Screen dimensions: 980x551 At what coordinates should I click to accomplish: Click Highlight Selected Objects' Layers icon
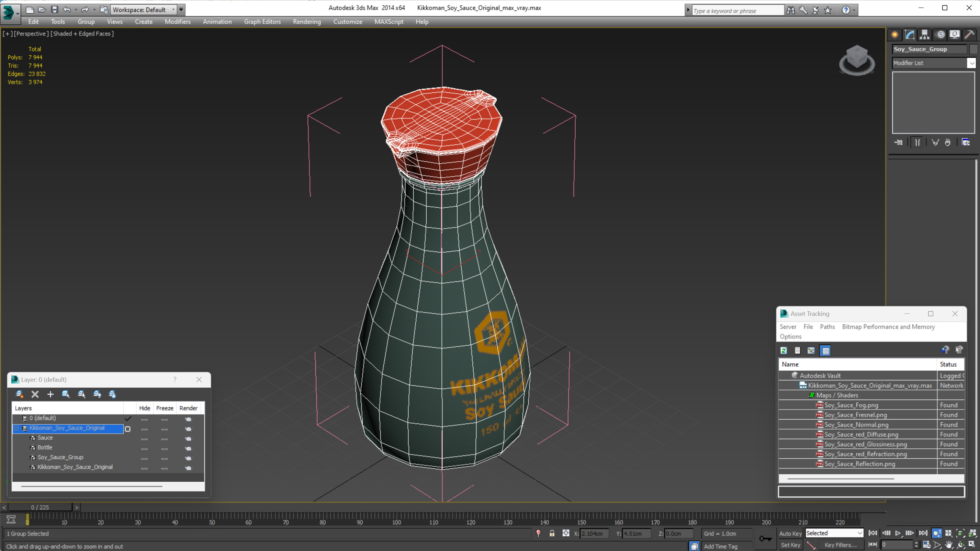[81, 394]
